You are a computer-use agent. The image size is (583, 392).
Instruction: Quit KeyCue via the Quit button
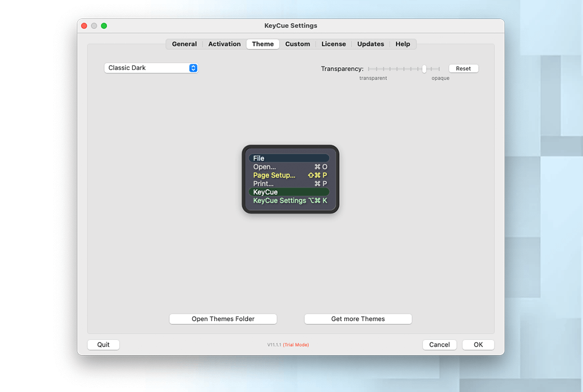[103, 344]
